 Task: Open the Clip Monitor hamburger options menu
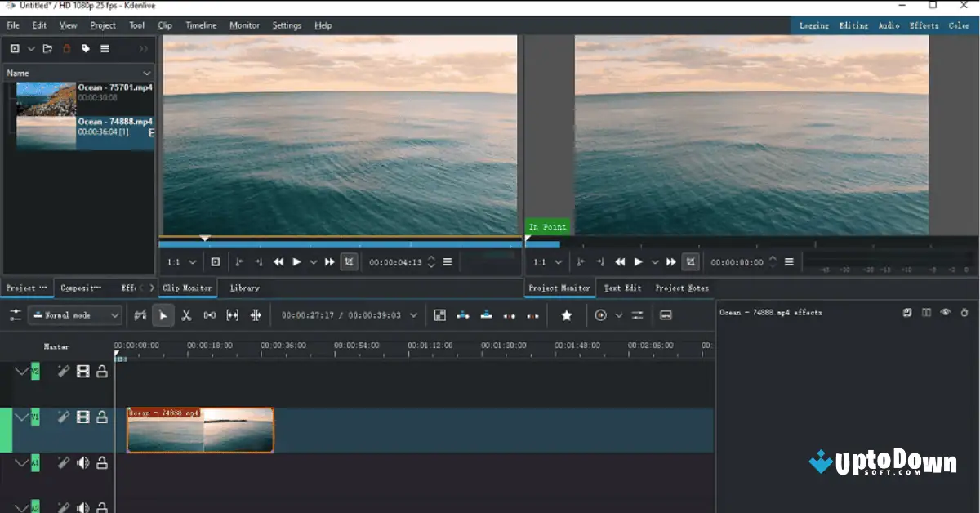pos(447,261)
